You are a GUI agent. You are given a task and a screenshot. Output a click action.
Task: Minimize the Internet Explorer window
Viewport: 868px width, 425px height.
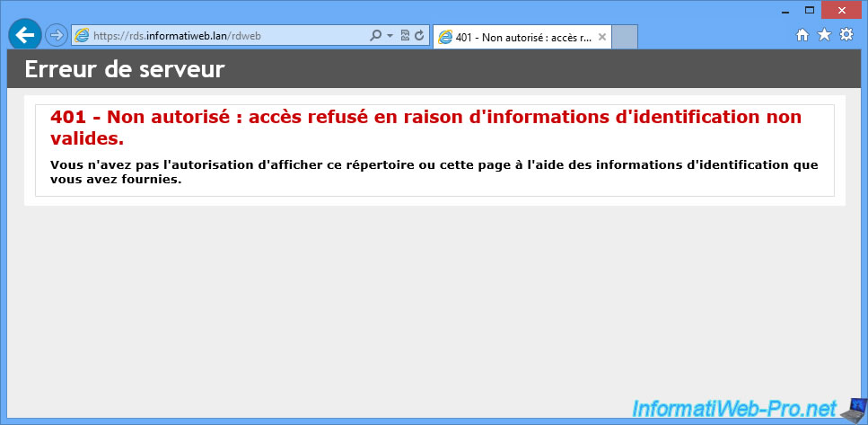pos(785,11)
